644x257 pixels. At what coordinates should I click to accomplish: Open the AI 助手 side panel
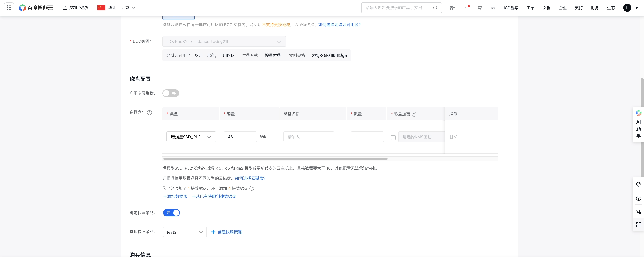[638, 125]
